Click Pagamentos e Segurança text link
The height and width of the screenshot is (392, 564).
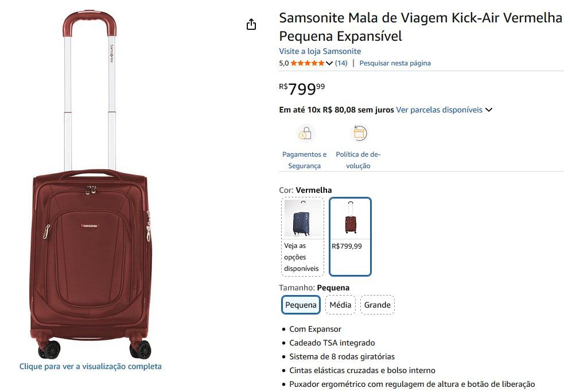(x=304, y=160)
